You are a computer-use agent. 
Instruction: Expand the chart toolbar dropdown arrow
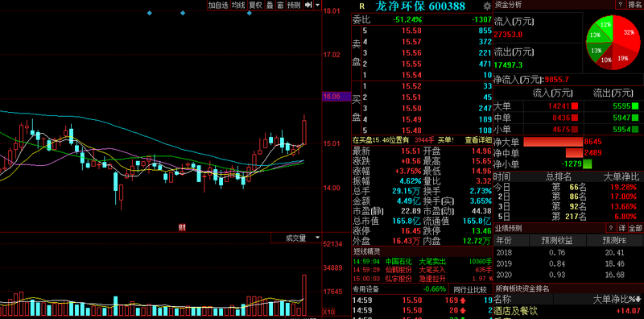(x=317, y=5)
